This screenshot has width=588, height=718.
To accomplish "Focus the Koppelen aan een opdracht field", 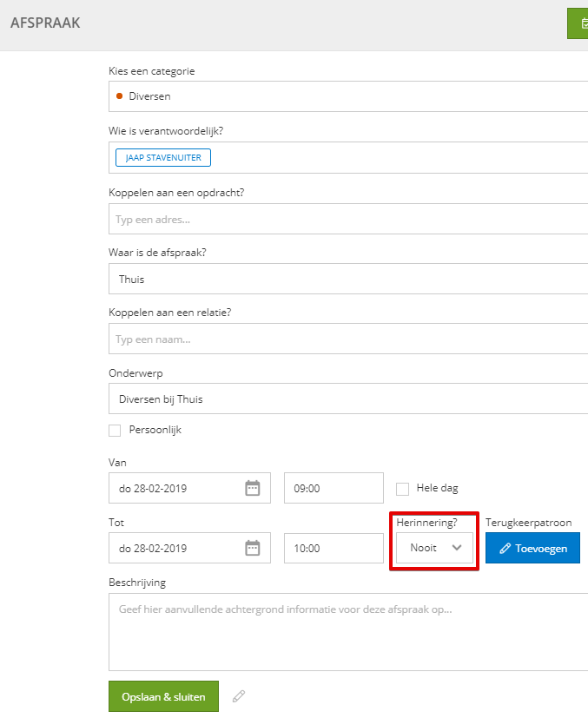I will click(x=348, y=219).
